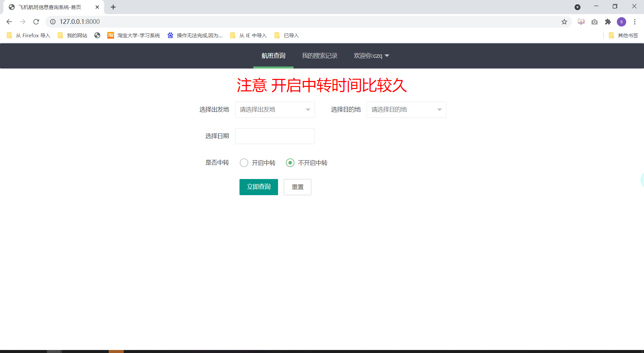644x353 pixels.
Task: Click the address bar URL 127.0.0.1:8000
Action: (80, 21)
